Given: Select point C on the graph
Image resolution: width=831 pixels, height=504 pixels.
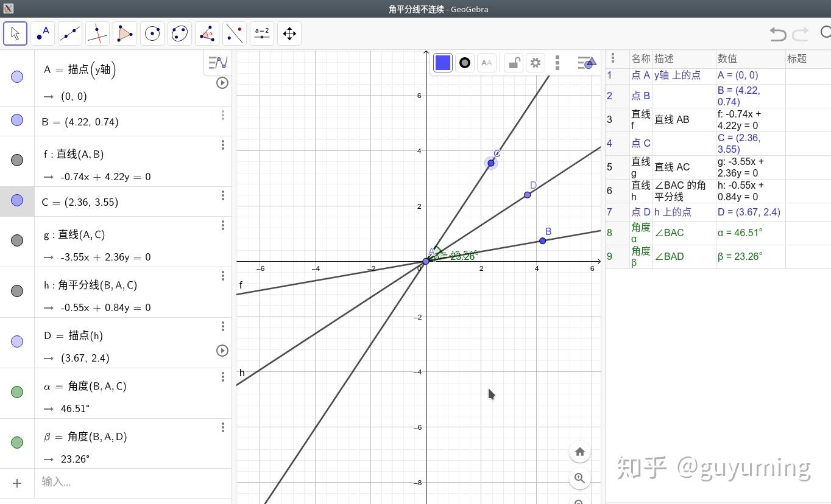Looking at the screenshot, I should pyautogui.click(x=491, y=163).
